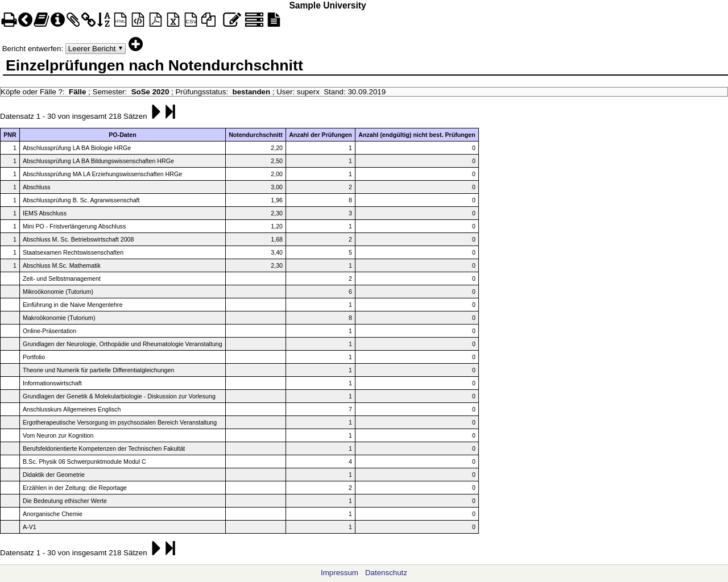This screenshot has width=728, height=582.
Task: Click the edit pencil icon
Action: (x=231, y=20)
